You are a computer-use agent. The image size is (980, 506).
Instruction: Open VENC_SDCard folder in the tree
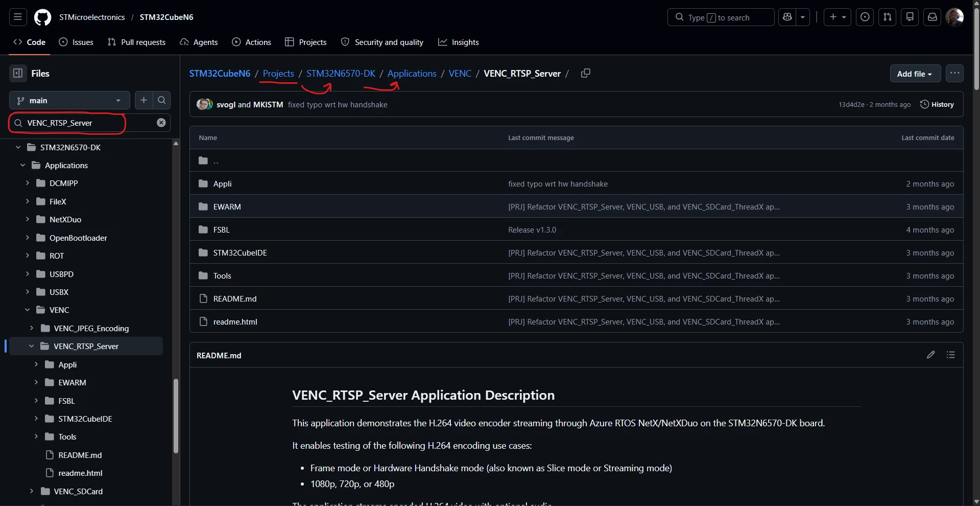tap(78, 491)
